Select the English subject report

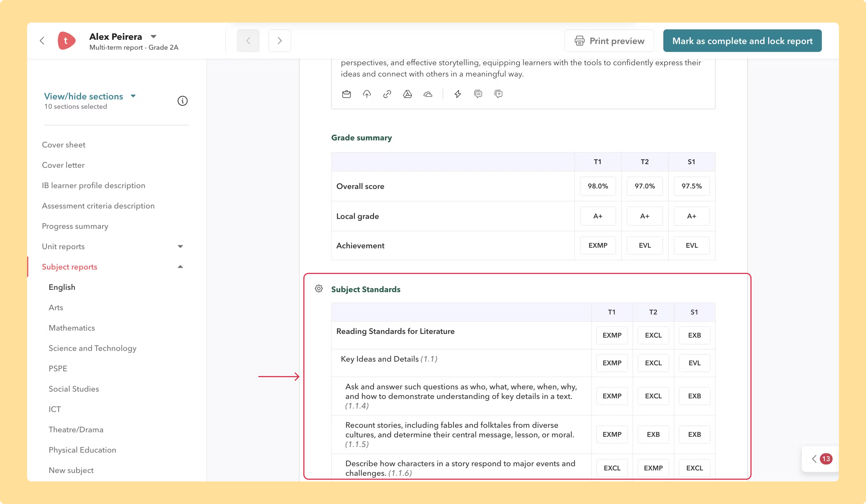point(62,287)
